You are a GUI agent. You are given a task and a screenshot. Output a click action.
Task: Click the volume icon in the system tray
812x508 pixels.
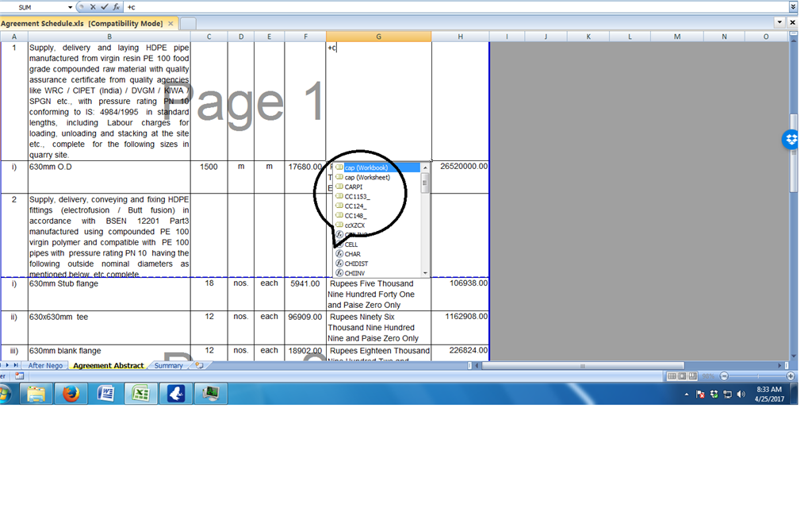(x=741, y=393)
